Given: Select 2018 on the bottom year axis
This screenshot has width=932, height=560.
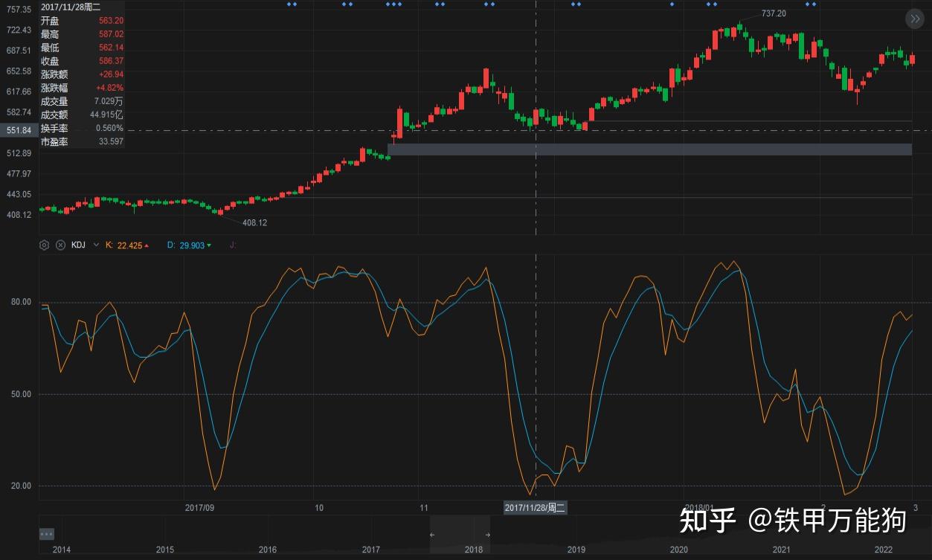Looking at the screenshot, I should (x=473, y=550).
